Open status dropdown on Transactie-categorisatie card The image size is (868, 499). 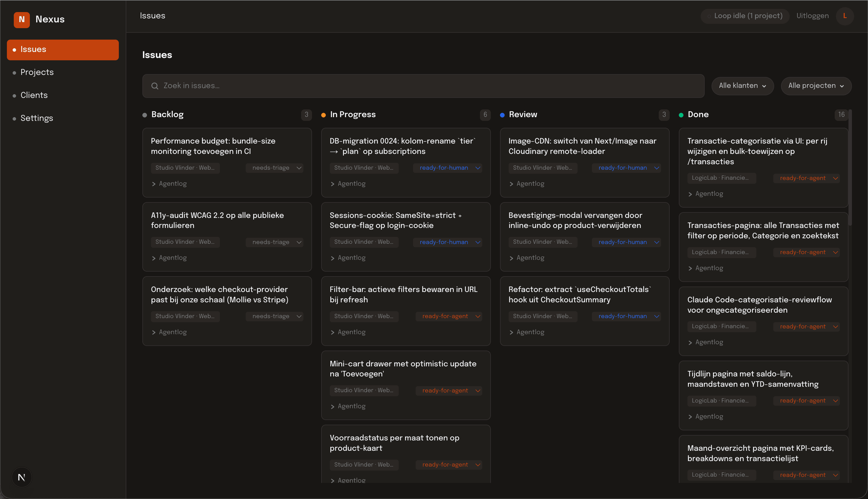[806, 178]
